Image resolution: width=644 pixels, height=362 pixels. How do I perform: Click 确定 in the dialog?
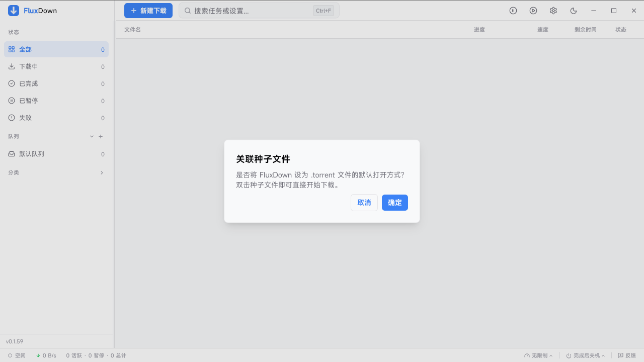[x=395, y=203]
